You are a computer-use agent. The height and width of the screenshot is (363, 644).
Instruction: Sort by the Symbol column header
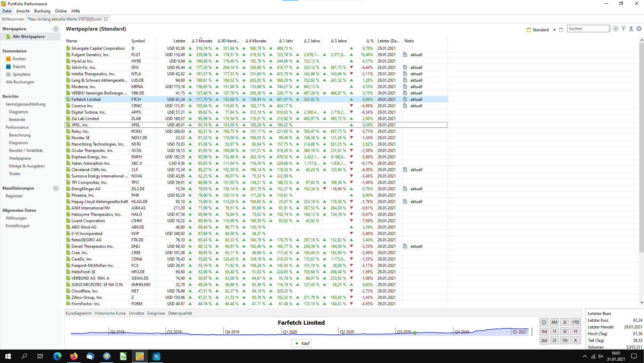pos(142,41)
